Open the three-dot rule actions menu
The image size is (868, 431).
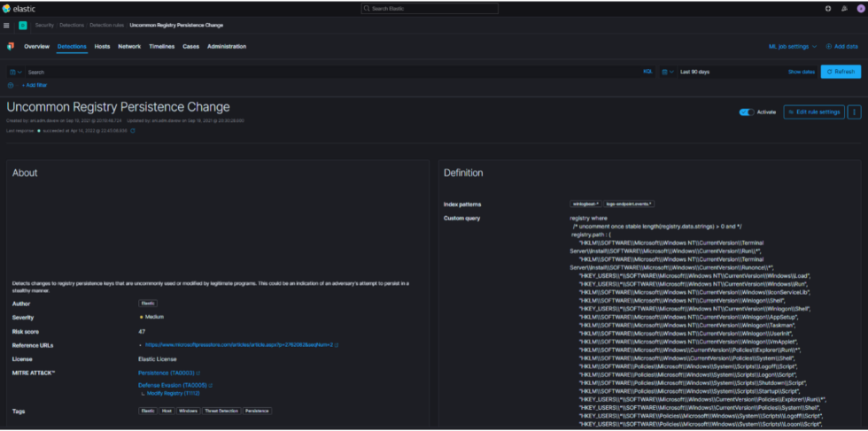[854, 112]
